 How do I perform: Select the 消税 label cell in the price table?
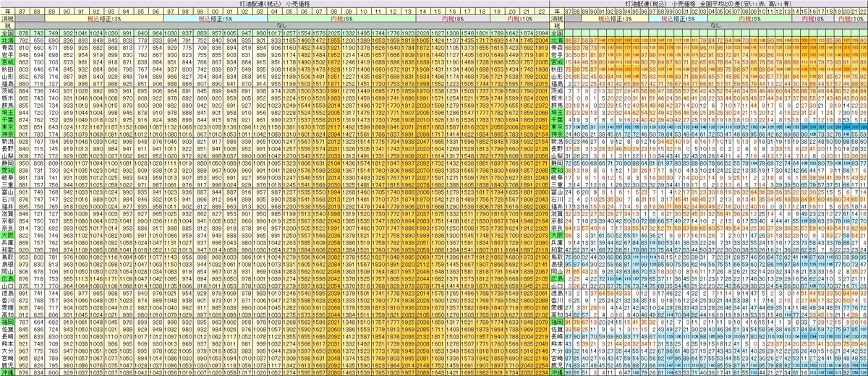click(8, 18)
